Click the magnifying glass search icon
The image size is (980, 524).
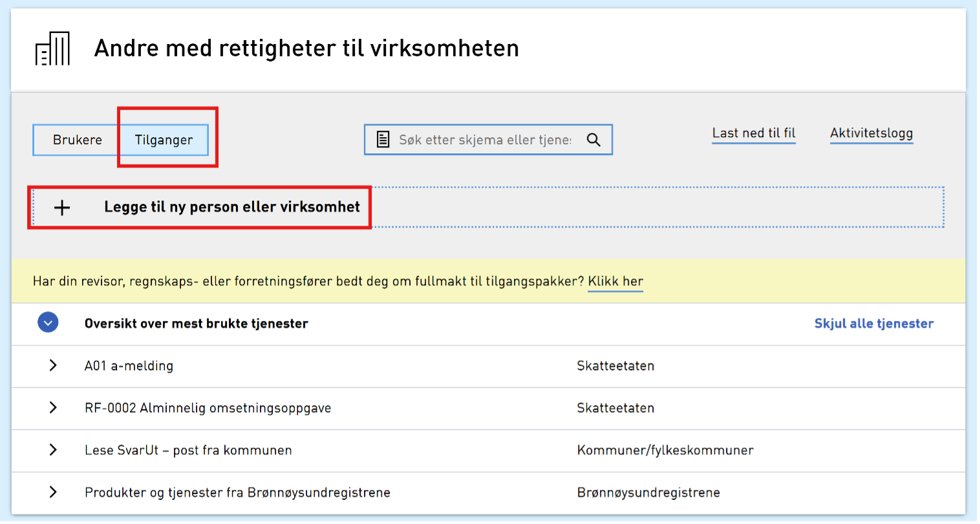(x=593, y=139)
